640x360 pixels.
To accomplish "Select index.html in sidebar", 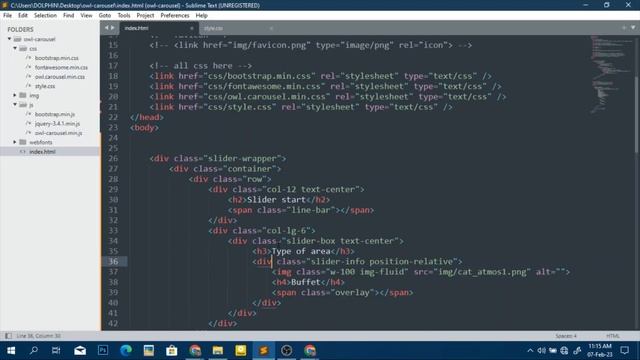I will coord(42,151).
